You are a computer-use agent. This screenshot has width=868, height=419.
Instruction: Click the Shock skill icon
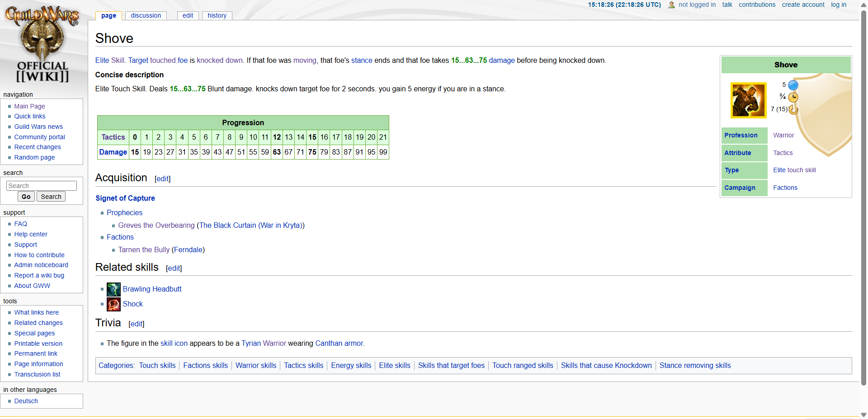pyautogui.click(x=113, y=304)
